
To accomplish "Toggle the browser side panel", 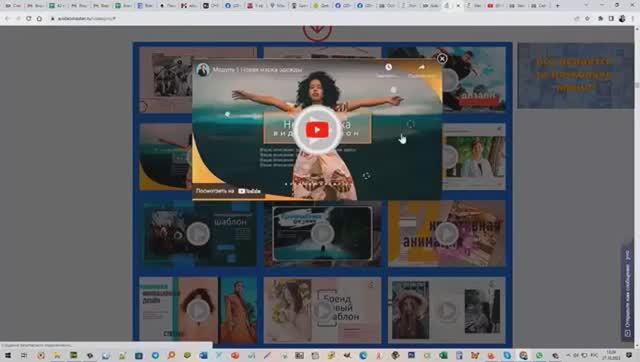I will coord(611,18).
